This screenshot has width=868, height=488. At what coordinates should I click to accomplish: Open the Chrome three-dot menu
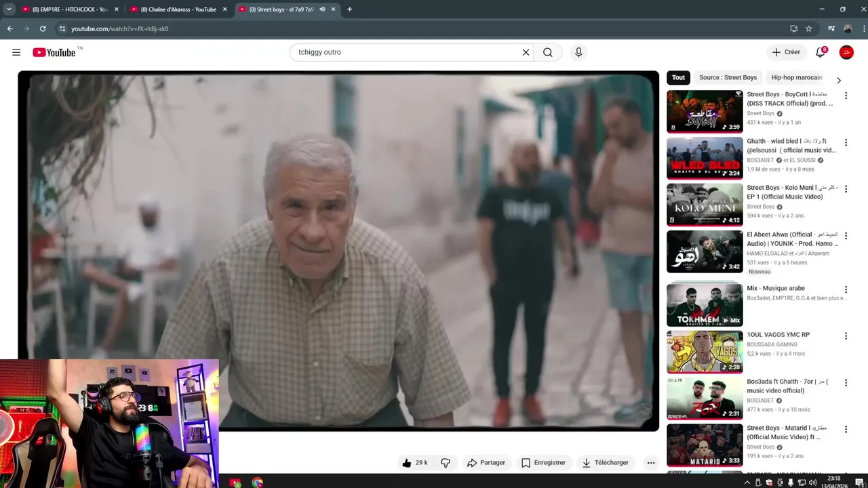pos(864,28)
